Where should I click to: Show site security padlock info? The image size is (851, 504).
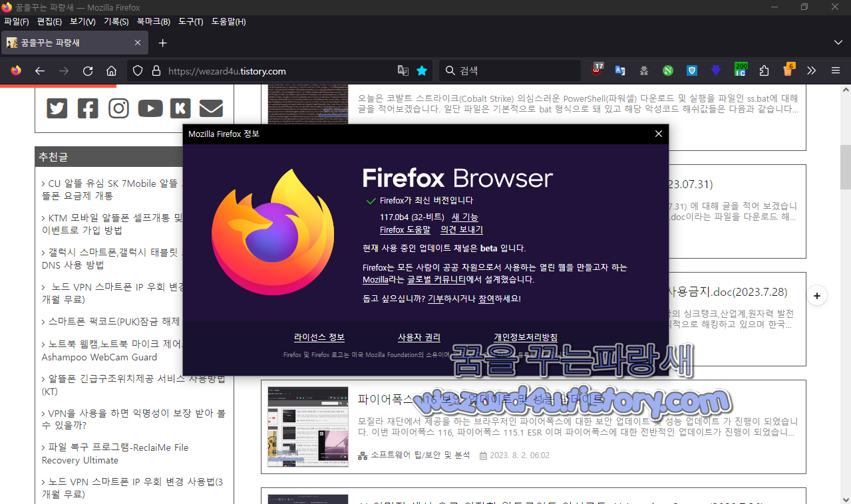156,70
